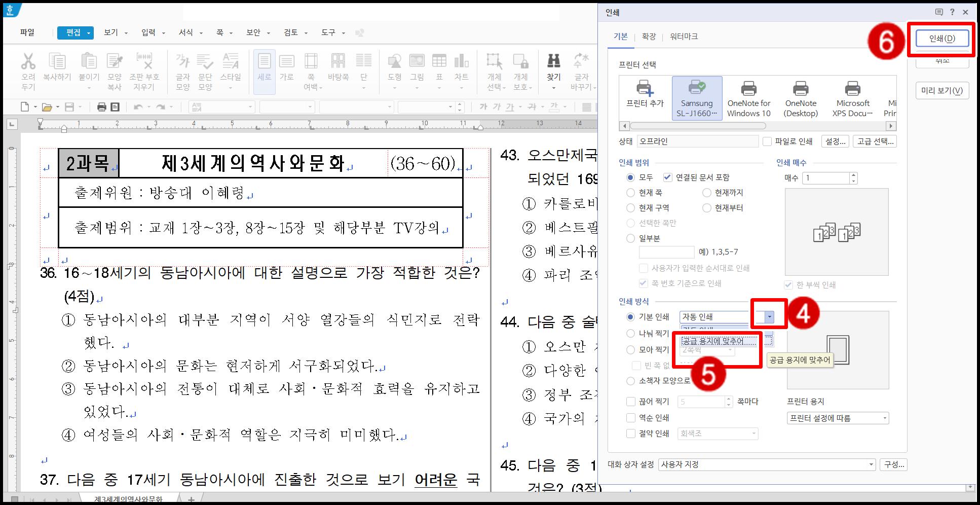Insert a shape with 도형 icon
The image size is (980, 505).
coord(395,61)
